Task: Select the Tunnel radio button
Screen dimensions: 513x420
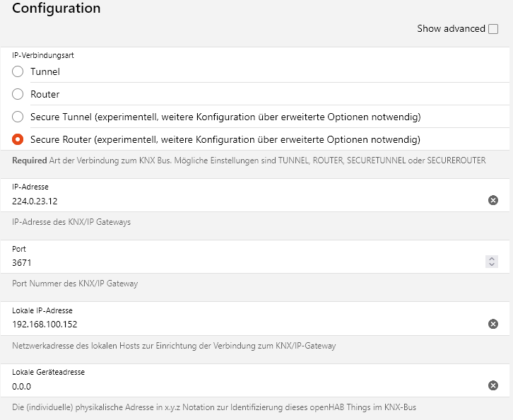Action: [x=18, y=71]
